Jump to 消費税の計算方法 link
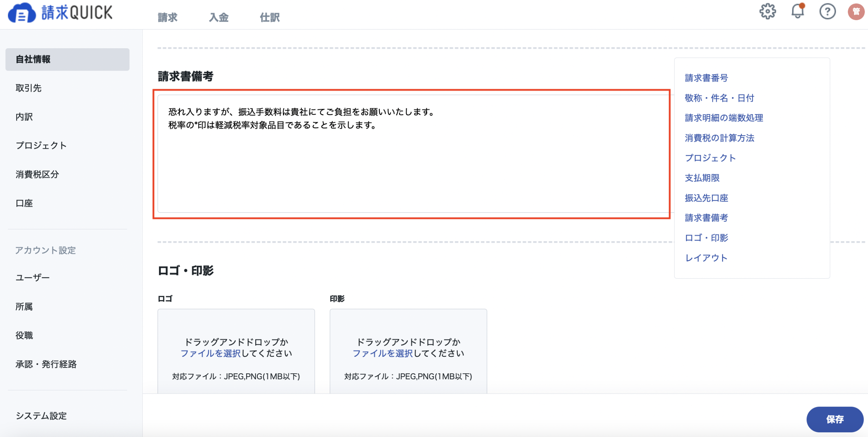The image size is (868, 437). 719,138
